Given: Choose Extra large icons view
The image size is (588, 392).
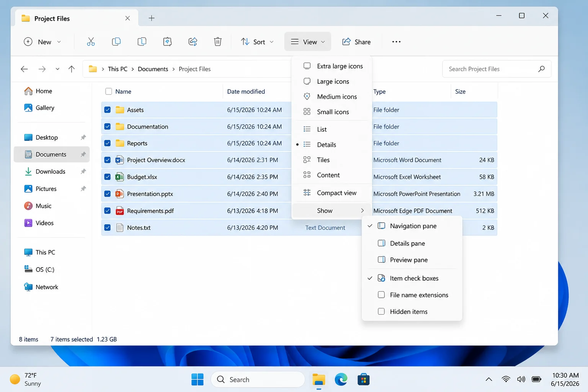Looking at the screenshot, I should [x=332, y=66].
